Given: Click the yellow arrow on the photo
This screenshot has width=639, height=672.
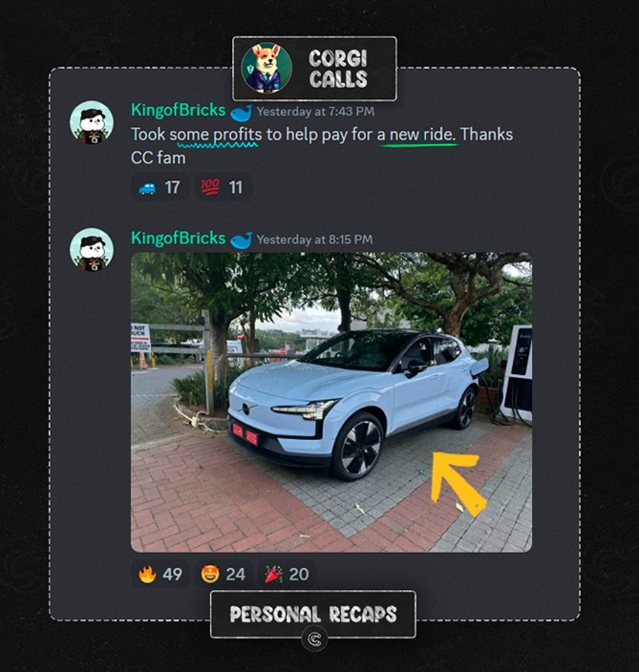Looking at the screenshot, I should 458,483.
